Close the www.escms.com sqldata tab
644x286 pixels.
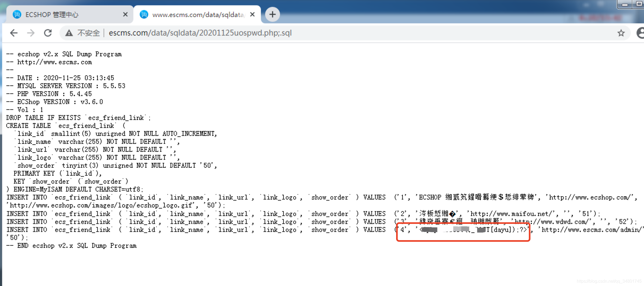tap(252, 14)
